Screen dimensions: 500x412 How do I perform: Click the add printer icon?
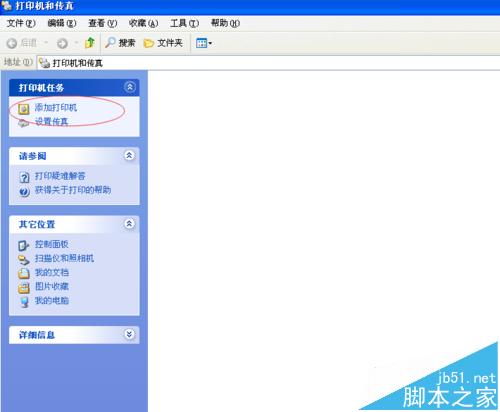pos(24,109)
